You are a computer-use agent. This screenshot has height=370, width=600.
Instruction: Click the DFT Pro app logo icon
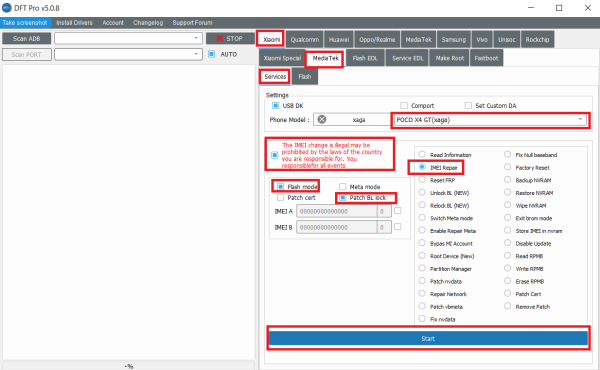pos(7,8)
